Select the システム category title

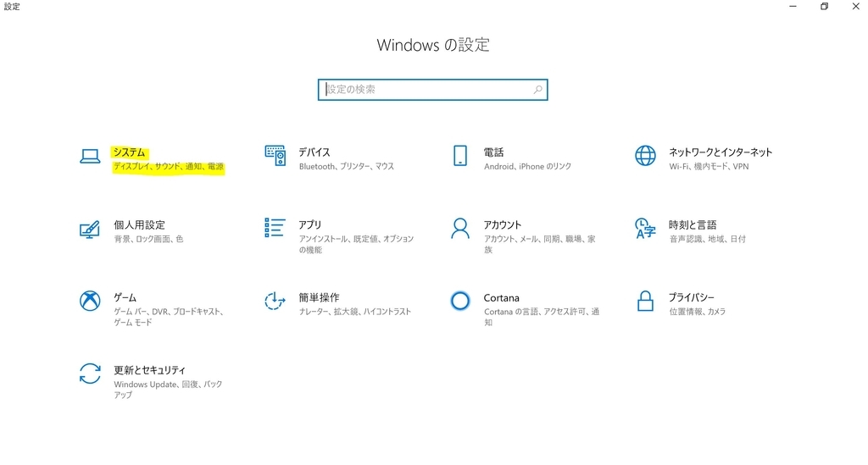point(130,152)
